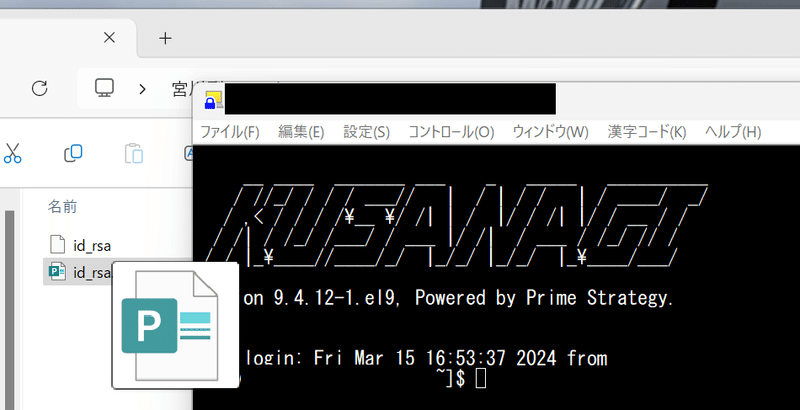Sort by the 名前 column header
Viewport: 800px width, 410px height.
tap(62, 207)
